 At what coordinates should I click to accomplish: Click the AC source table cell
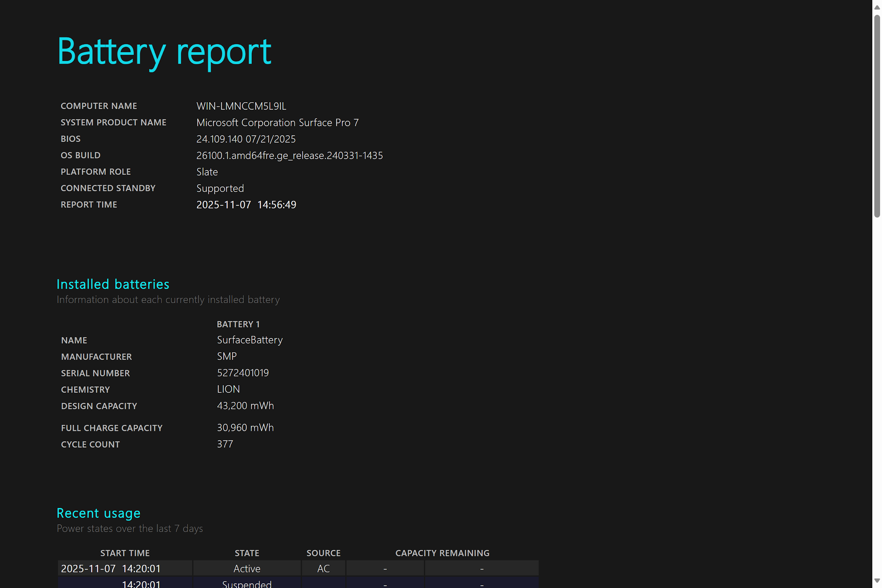[323, 569]
